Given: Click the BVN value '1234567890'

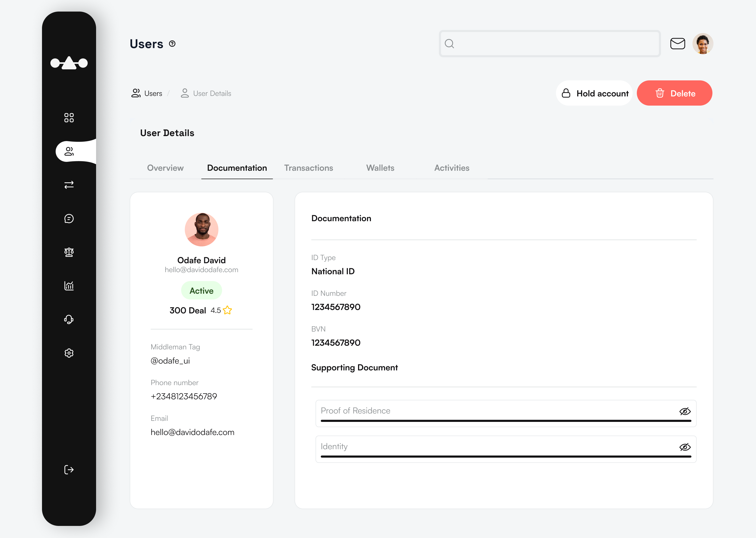Looking at the screenshot, I should coord(336,343).
